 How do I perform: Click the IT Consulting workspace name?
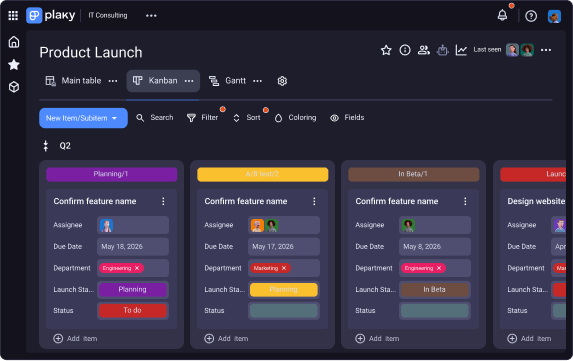pos(108,15)
